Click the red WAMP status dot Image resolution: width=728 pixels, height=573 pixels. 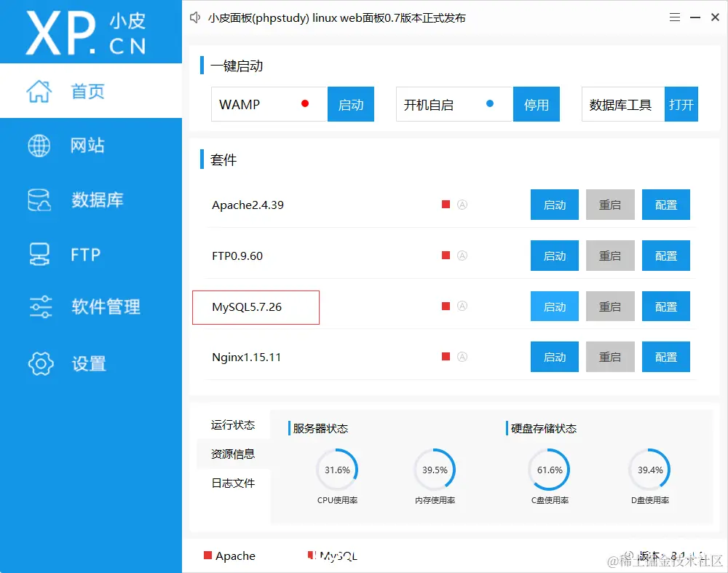point(305,103)
